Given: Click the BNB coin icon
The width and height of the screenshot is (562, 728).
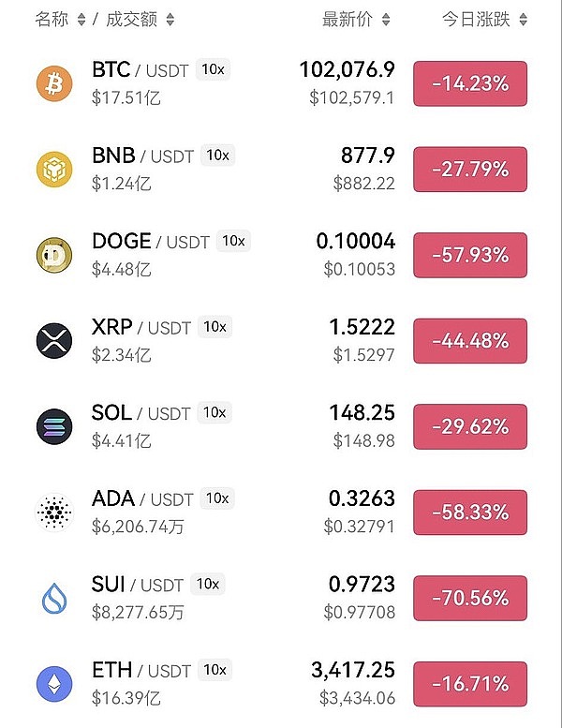Looking at the screenshot, I should pos(53,169).
